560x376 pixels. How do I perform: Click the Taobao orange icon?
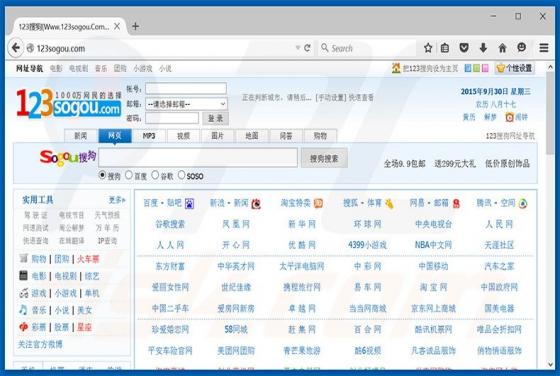[x=318, y=203]
